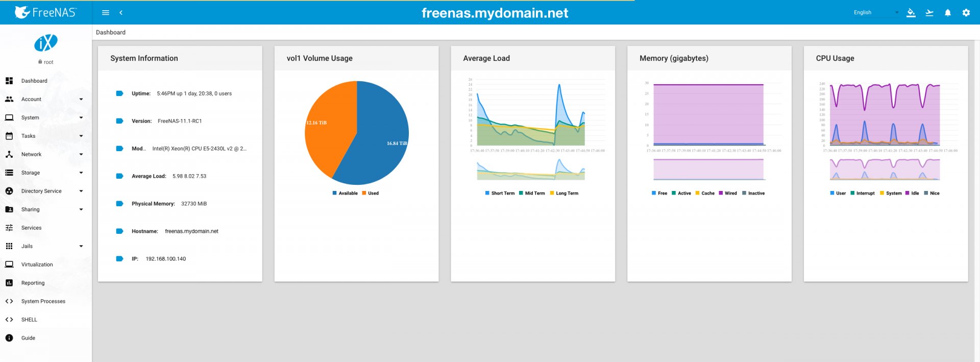Click the theme paint bucket icon
Viewport: 980px width, 362px height.
coord(911,13)
